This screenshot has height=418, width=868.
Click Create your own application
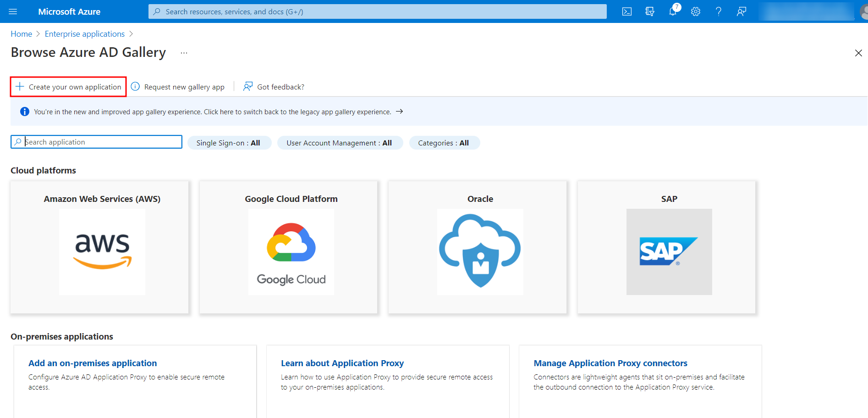[68, 87]
